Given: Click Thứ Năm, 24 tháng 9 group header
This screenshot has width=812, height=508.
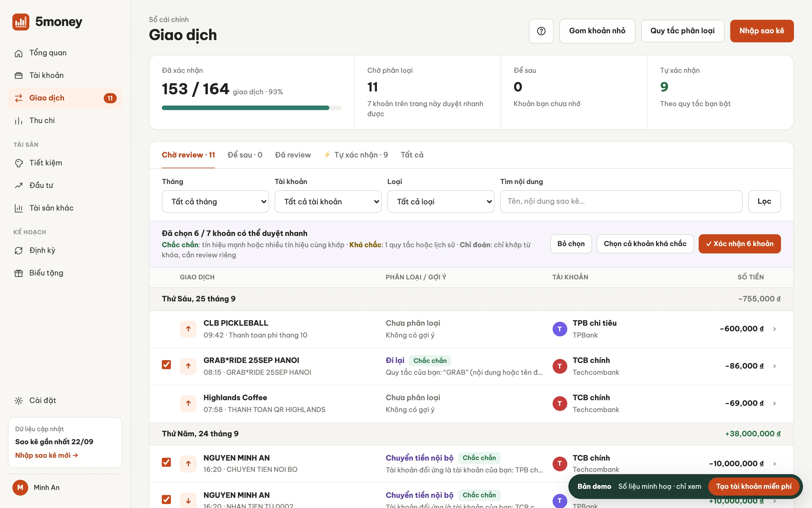Looking at the screenshot, I should tap(471, 434).
